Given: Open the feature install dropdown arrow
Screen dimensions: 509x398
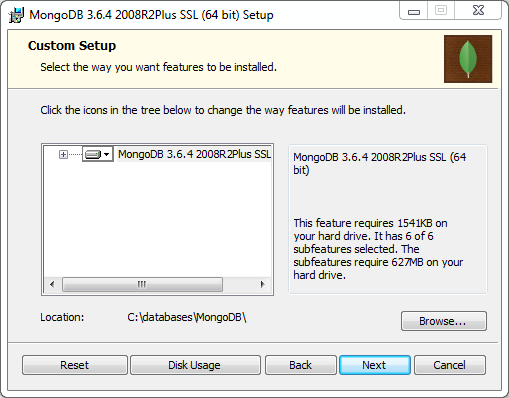Looking at the screenshot, I should [x=107, y=154].
